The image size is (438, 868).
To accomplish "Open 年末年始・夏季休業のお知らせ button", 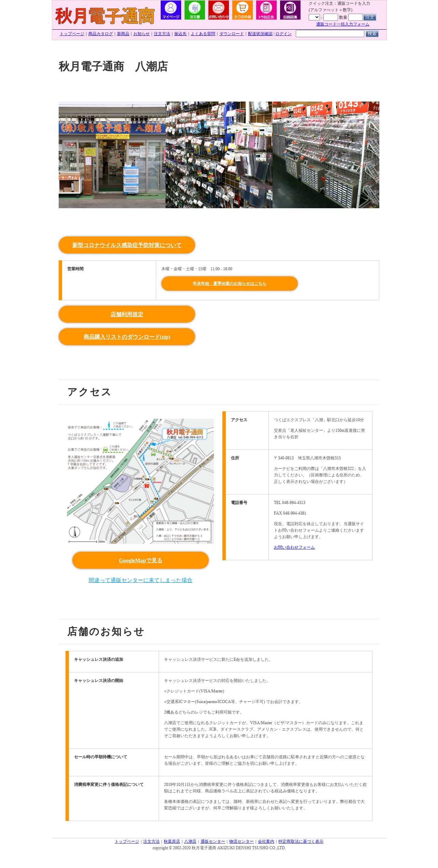I will 230,284.
